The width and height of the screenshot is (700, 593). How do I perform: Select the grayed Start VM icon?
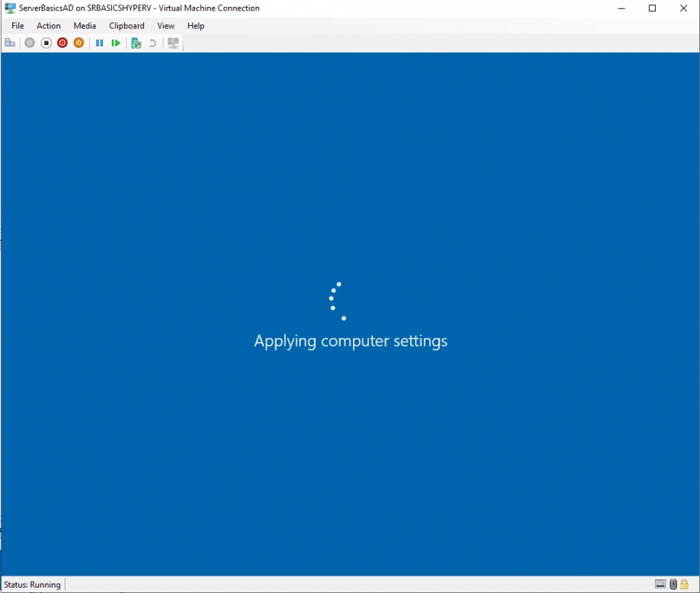tap(29, 43)
